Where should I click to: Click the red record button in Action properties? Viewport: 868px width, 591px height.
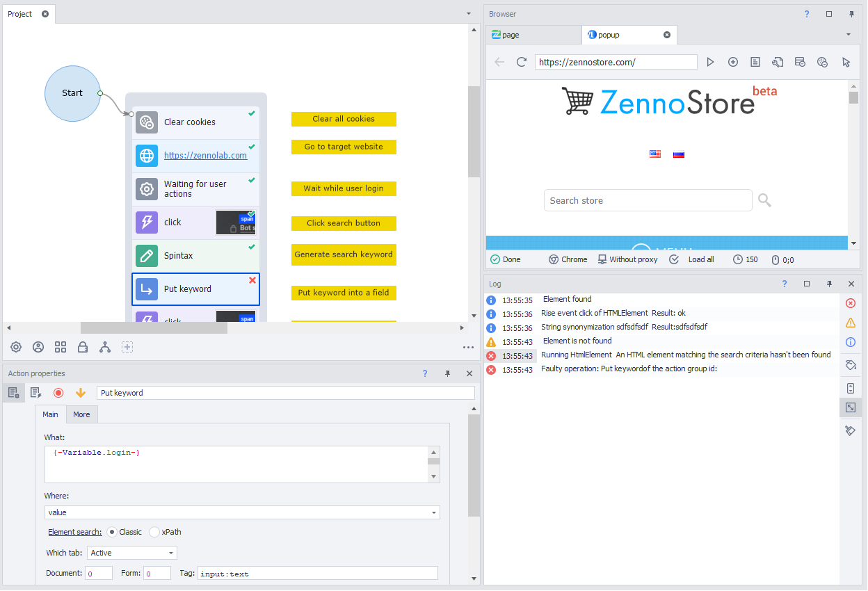pyautogui.click(x=58, y=393)
